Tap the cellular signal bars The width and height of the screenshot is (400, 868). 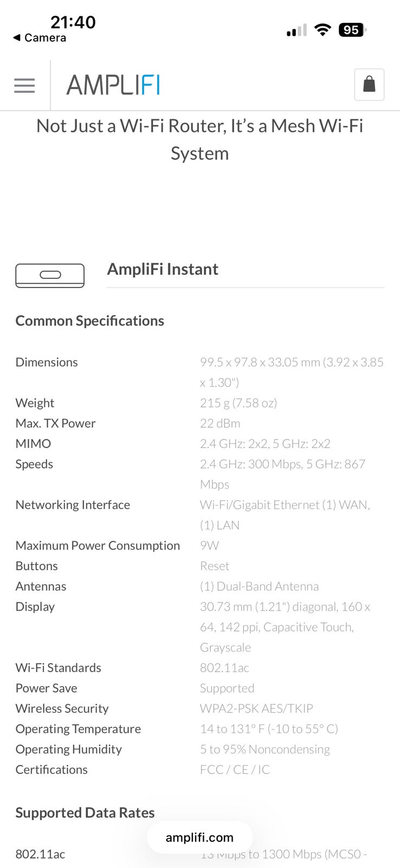(x=296, y=30)
